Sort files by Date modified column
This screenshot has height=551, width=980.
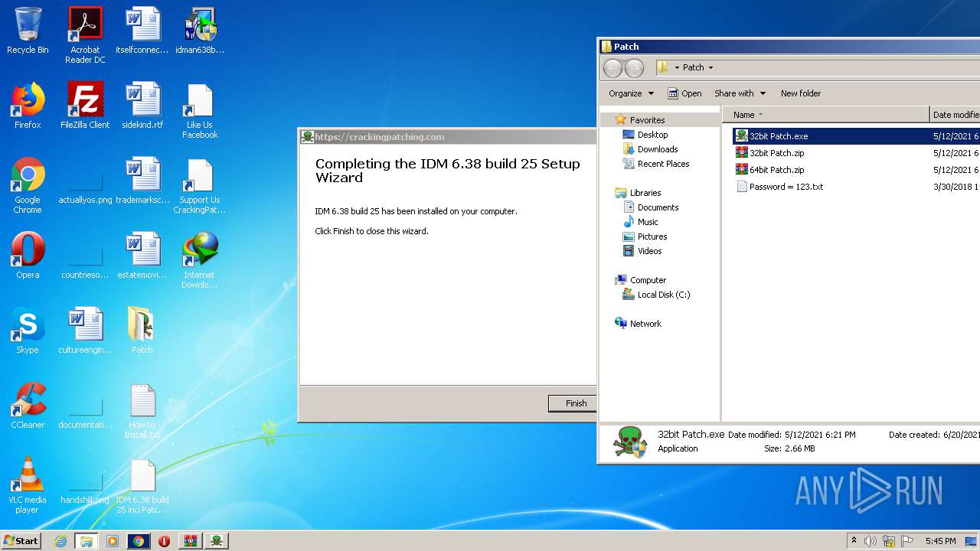pos(955,115)
